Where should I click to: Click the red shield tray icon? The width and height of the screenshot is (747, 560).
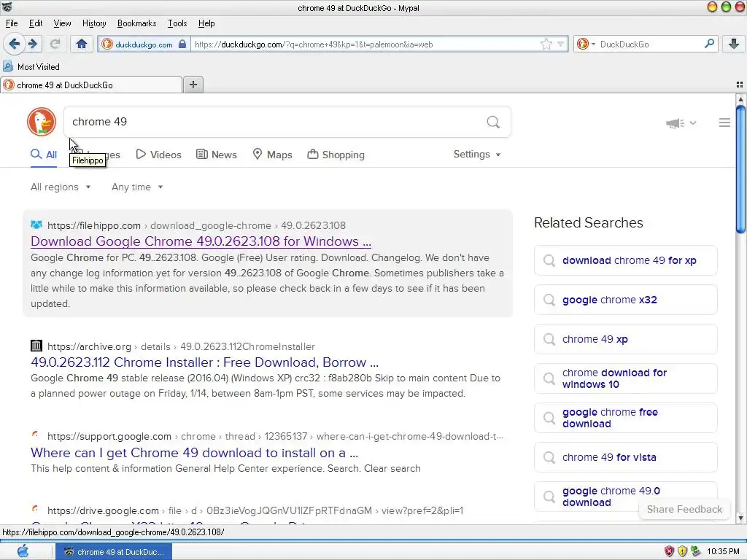click(x=670, y=551)
